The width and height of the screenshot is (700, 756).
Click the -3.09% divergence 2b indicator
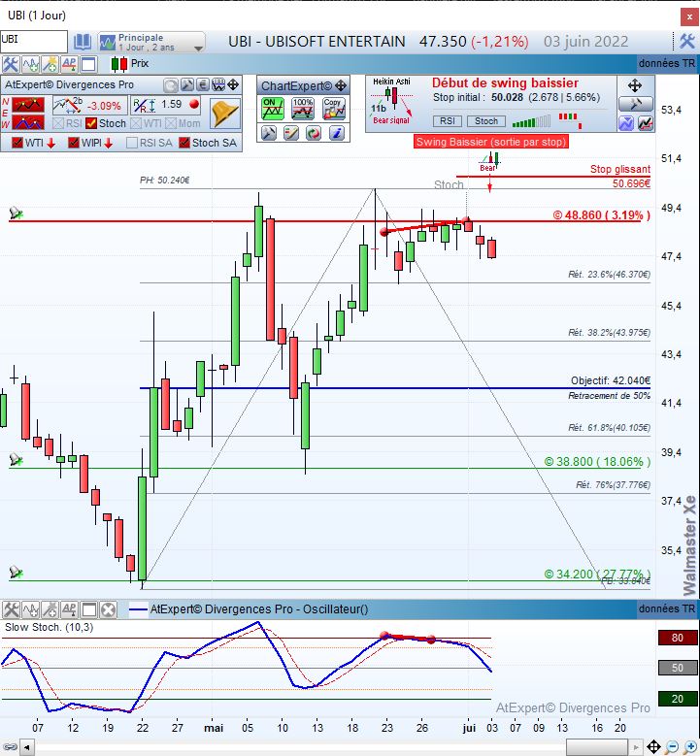tap(89, 105)
